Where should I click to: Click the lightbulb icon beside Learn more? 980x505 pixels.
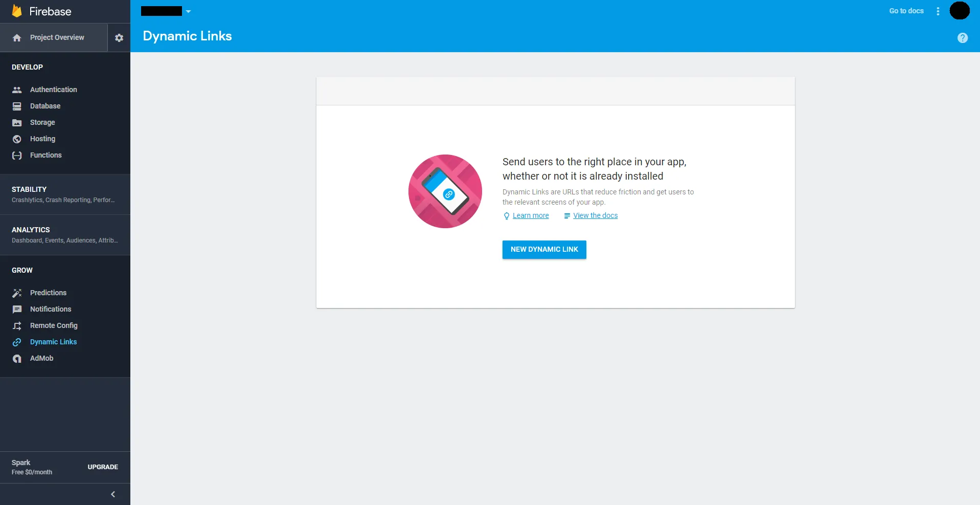[507, 216]
